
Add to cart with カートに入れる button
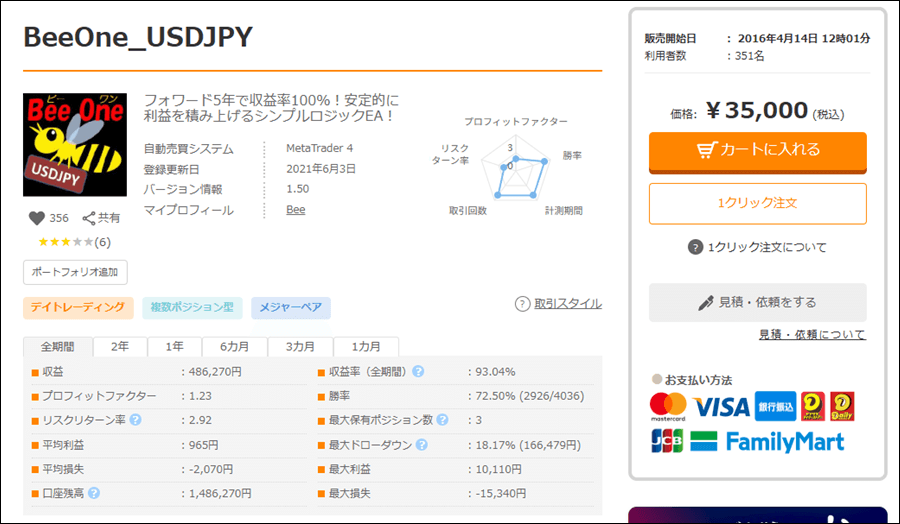point(757,150)
